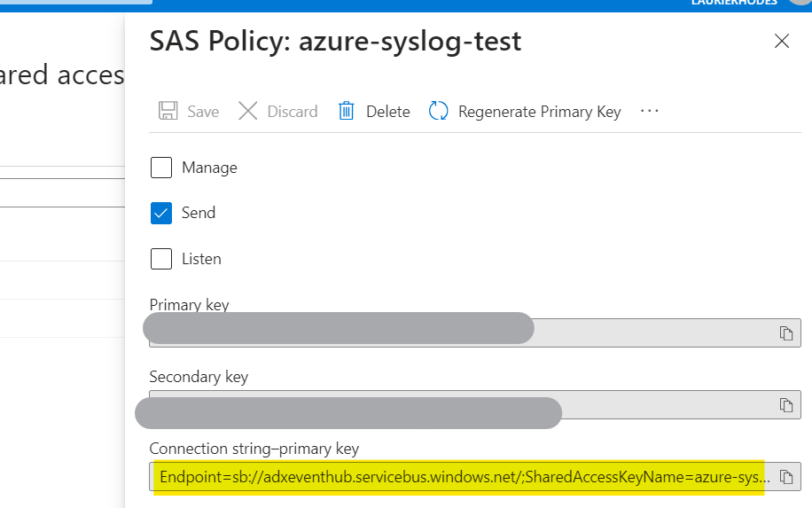Click the Primary key label
The height and width of the screenshot is (508, 812).
tap(189, 304)
